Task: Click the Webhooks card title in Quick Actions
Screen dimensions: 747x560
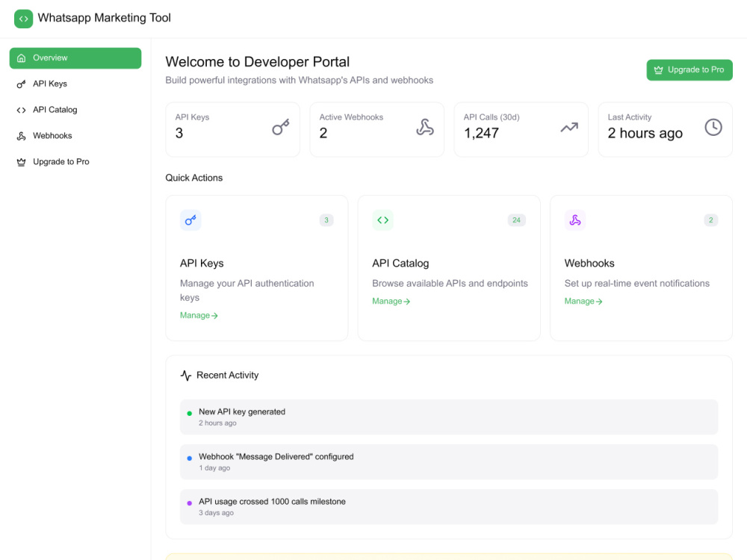Action: tap(589, 264)
